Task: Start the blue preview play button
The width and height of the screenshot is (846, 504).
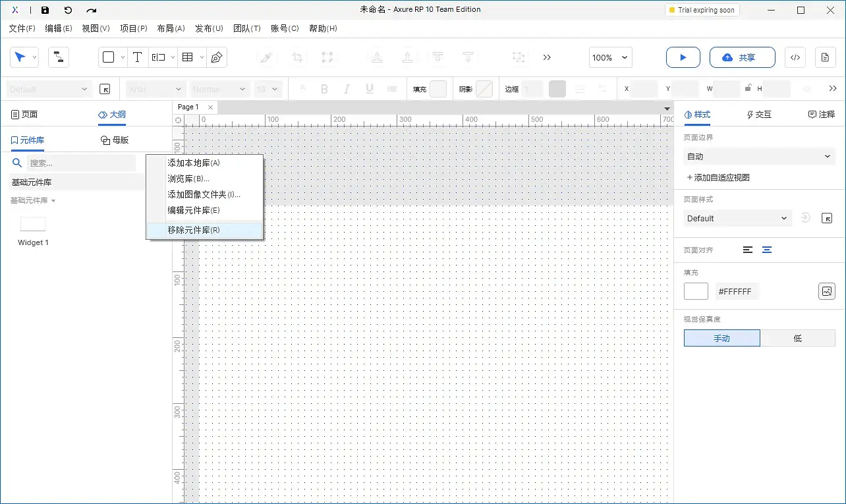Action: click(683, 57)
